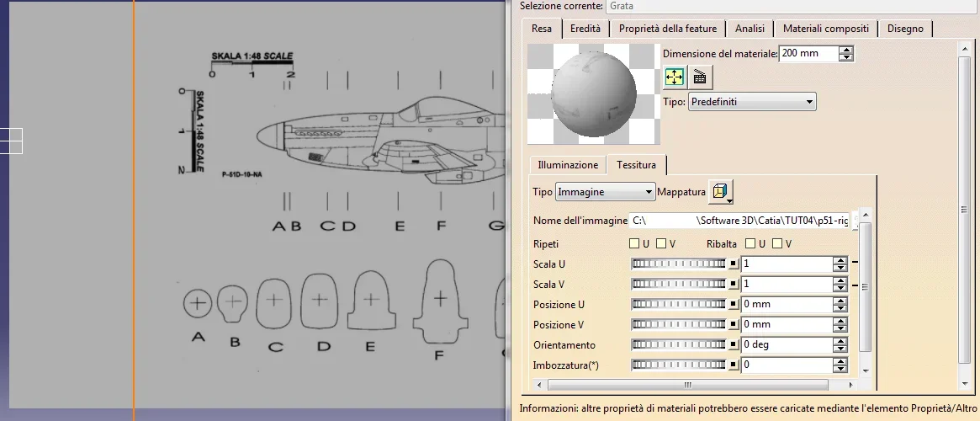Open the Tipo Predefiniti dropdown

click(752, 102)
